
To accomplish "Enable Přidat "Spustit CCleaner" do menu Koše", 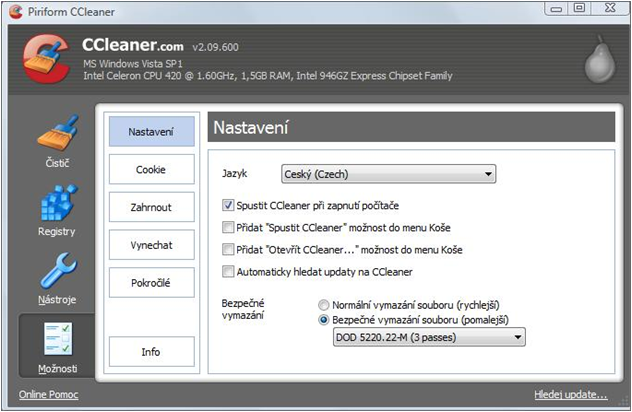I will click(228, 227).
